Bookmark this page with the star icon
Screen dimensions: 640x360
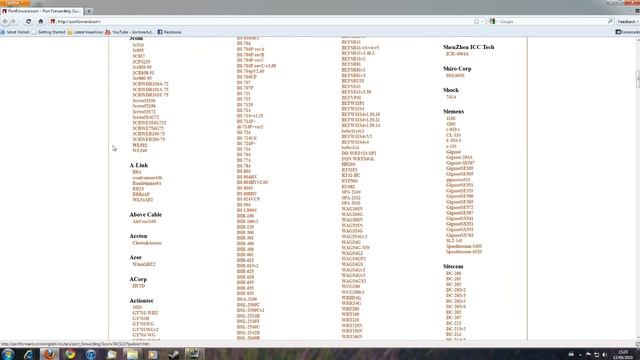476,21
